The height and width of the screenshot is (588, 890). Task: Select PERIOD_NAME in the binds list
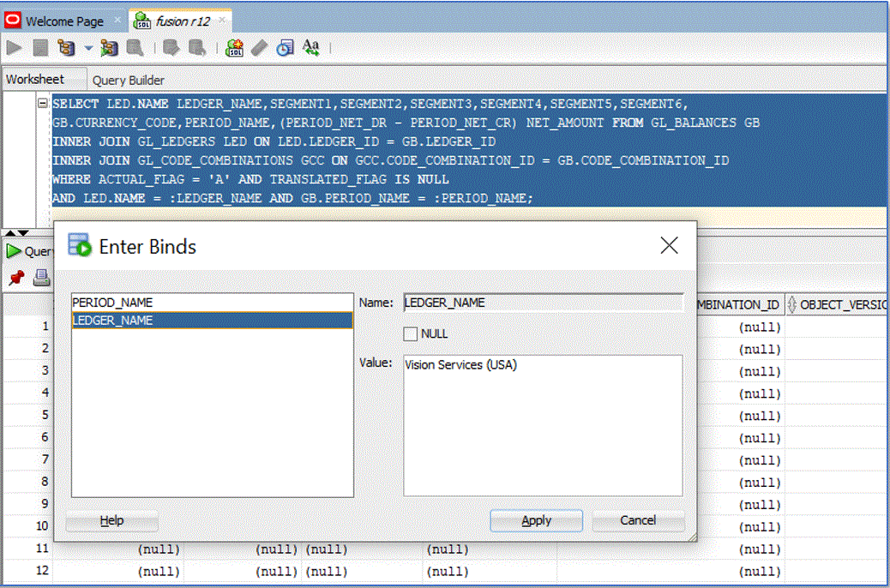click(x=112, y=303)
